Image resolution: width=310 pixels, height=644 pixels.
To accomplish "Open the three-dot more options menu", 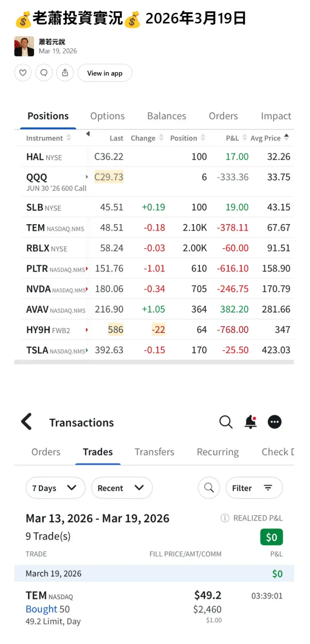I will 274,422.
